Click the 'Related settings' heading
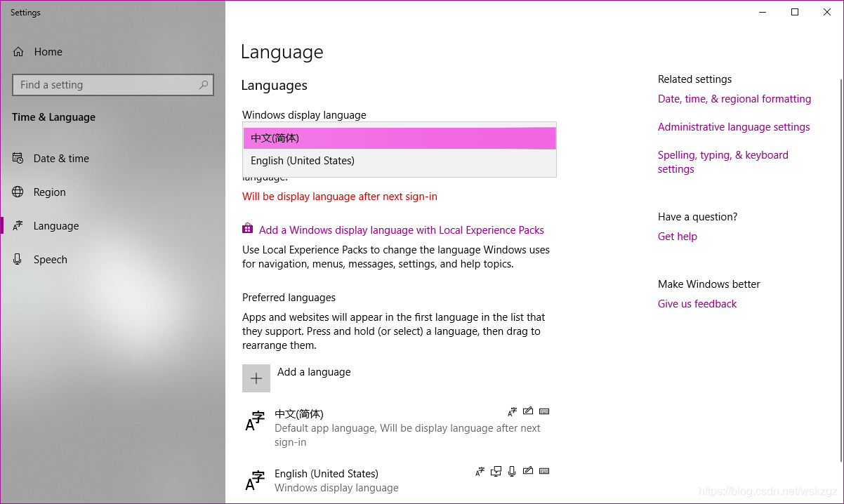 [694, 79]
